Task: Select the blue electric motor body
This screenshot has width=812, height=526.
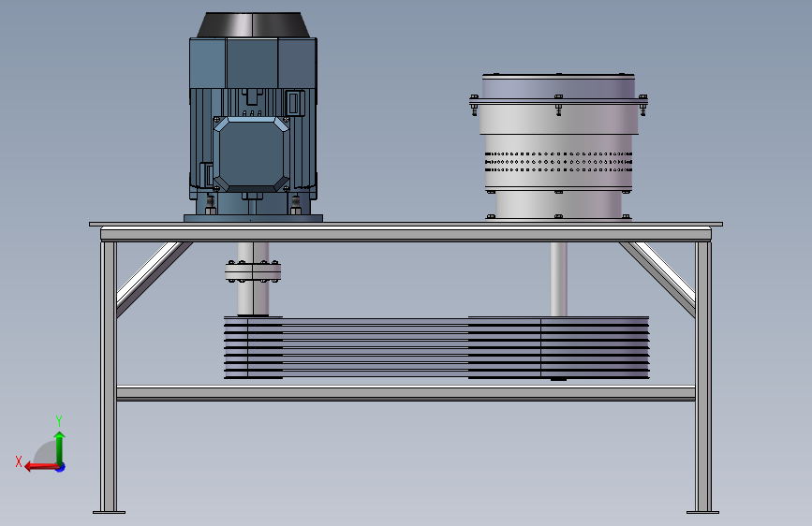Action: point(253,124)
